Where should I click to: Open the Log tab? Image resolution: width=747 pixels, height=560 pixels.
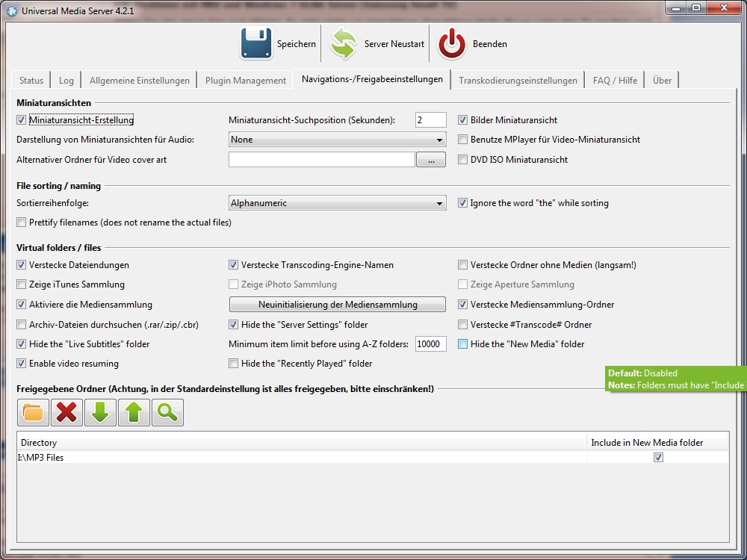(x=66, y=81)
